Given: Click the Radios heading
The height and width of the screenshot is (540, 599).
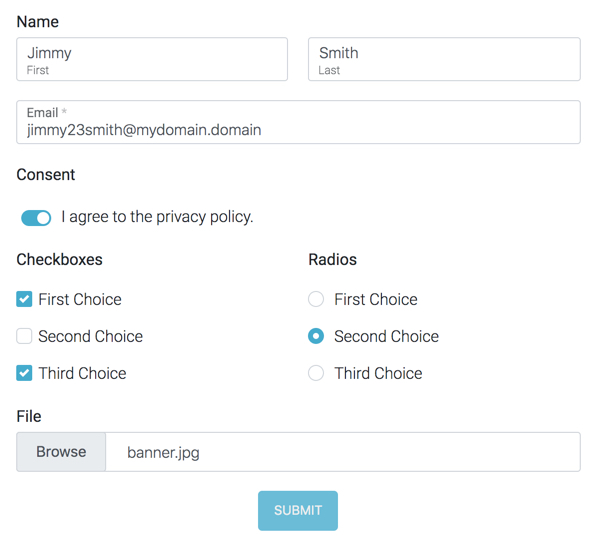Looking at the screenshot, I should click(333, 260).
